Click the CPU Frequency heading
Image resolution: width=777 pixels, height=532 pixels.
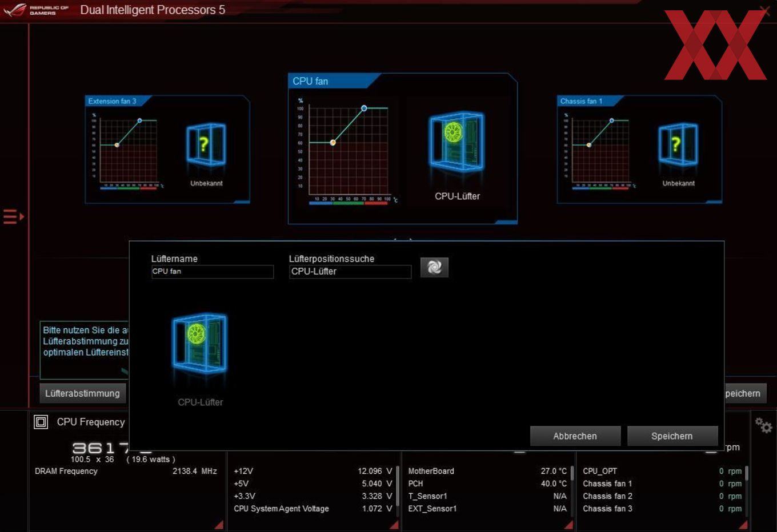[x=91, y=422]
